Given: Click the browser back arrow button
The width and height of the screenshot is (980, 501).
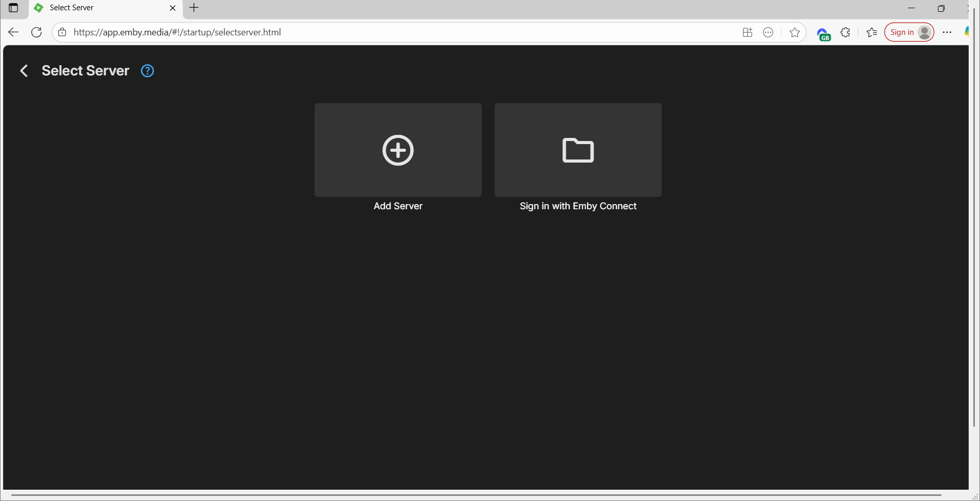Looking at the screenshot, I should click(13, 32).
